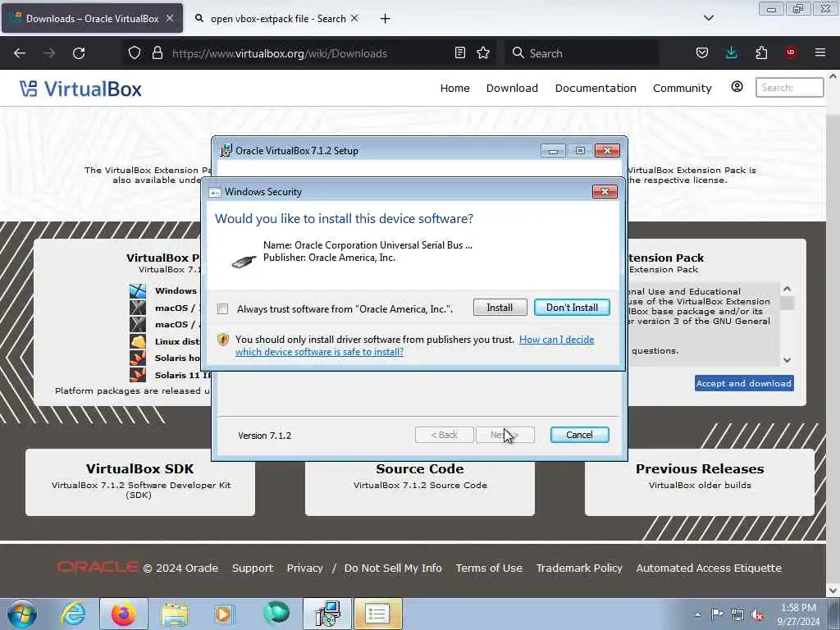This screenshot has height=630, width=840.
Task: Open tracking protection shield icon in address bar
Action: click(x=135, y=53)
